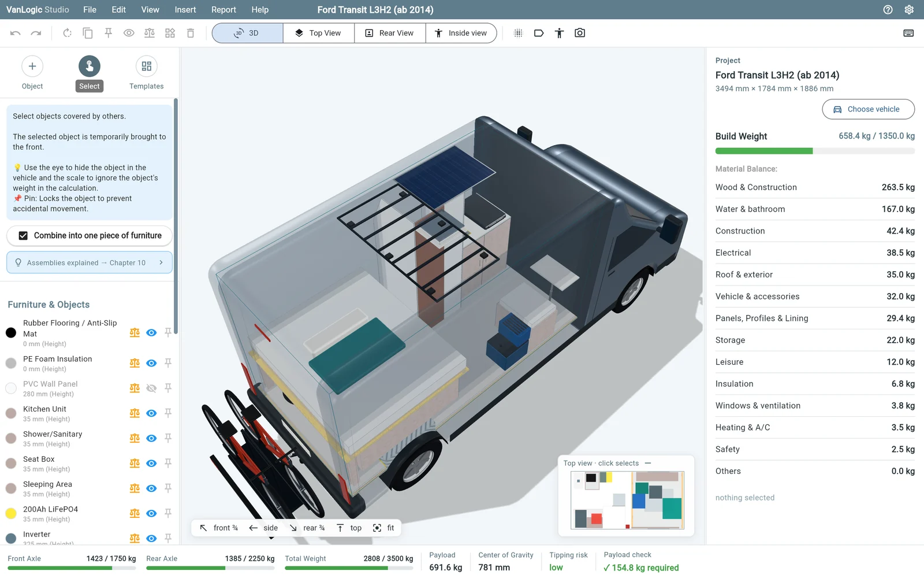Viewport: 924px width, 578px height.
Task: Click the top view minimap thumbnail
Action: tap(627, 501)
